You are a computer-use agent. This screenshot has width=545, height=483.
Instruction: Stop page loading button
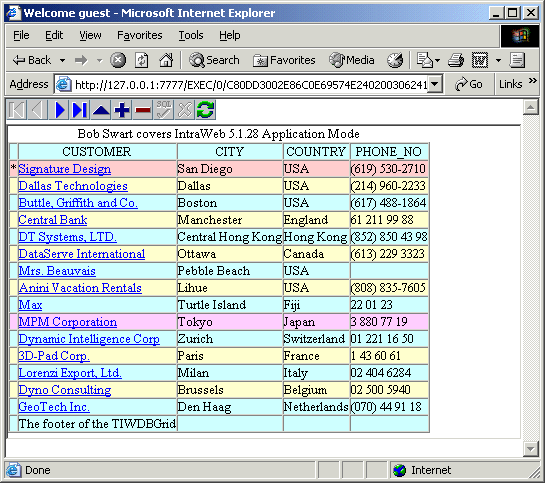pyautogui.click(x=118, y=60)
